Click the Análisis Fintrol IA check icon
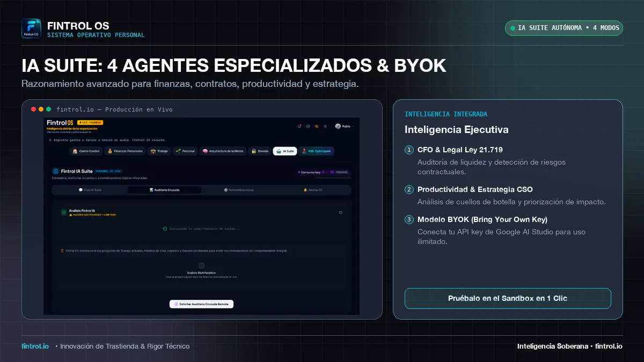 [x=64, y=212]
